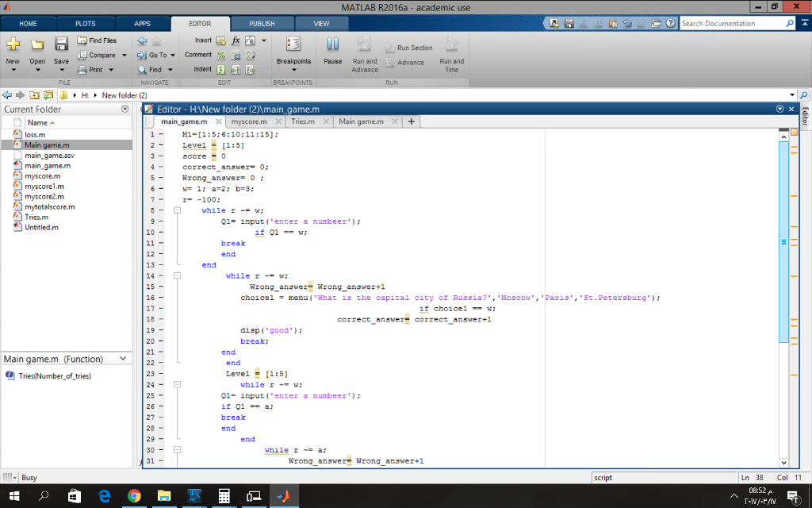Click the address bar folder search magnifier
Screen dimensions: 812x508
tap(804, 95)
